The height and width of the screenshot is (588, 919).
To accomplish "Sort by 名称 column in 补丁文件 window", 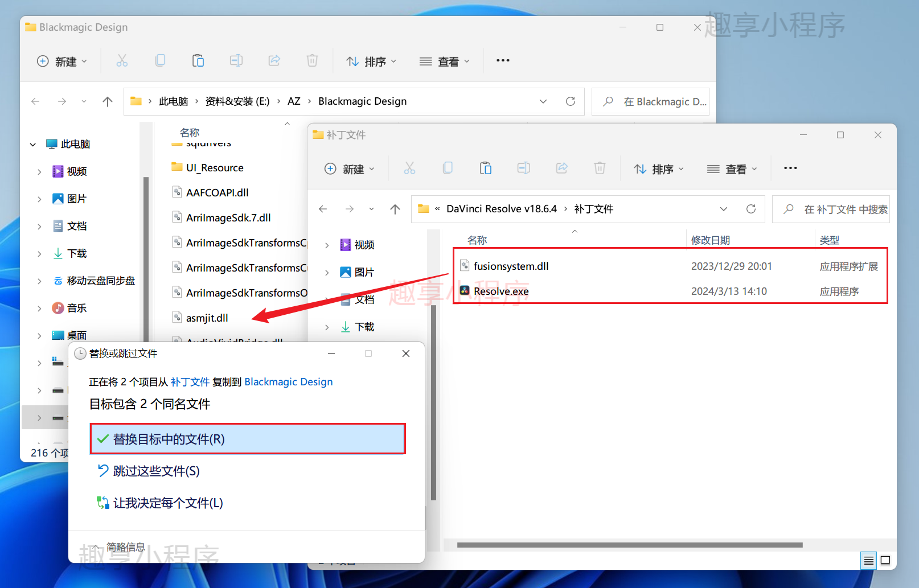I will [477, 240].
